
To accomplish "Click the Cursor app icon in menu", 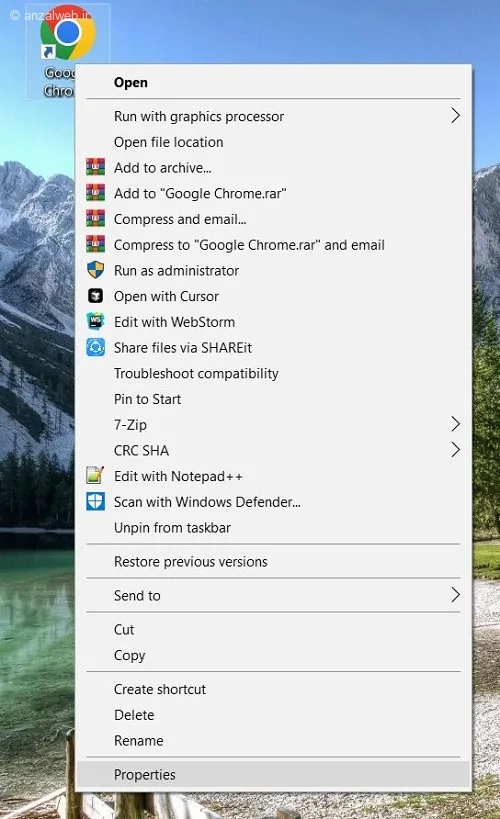I will [95, 296].
